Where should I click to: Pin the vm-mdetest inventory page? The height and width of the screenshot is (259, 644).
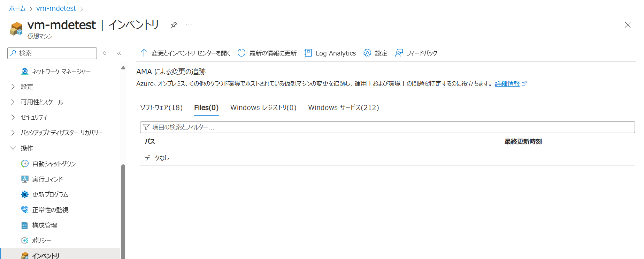click(x=174, y=25)
